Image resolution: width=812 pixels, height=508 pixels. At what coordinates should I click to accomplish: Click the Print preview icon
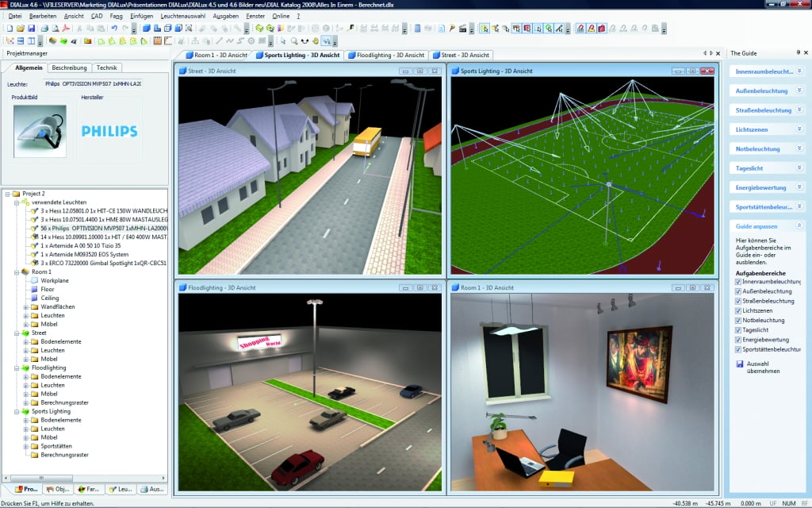pos(56,29)
